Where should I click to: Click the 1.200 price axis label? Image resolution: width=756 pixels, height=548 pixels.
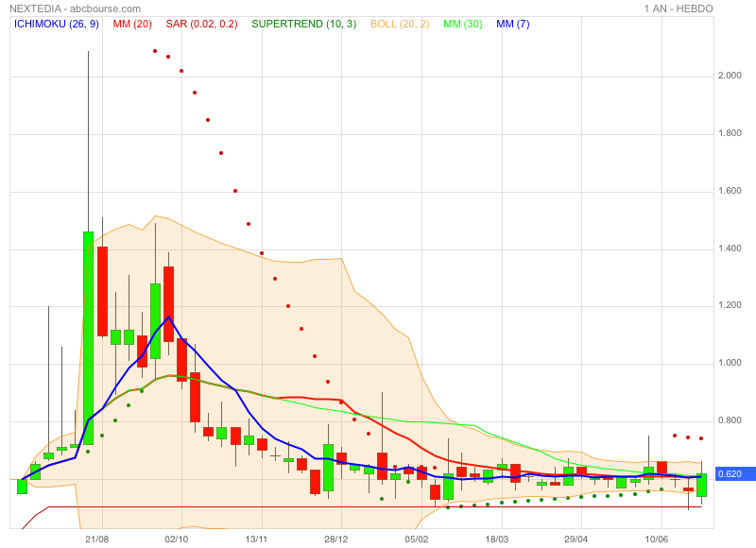(x=730, y=305)
